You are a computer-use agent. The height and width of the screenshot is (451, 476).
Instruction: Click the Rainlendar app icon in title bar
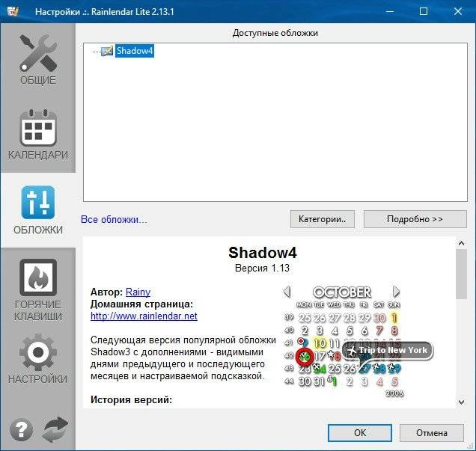point(13,11)
